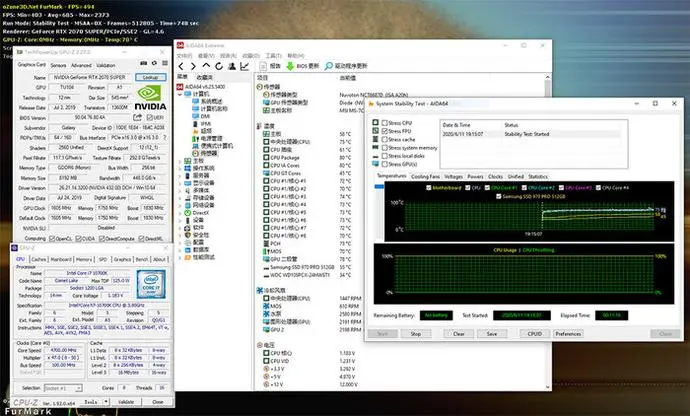Toggle Motherboard graph checkbox
The width and height of the screenshot is (690, 416).
(429, 188)
